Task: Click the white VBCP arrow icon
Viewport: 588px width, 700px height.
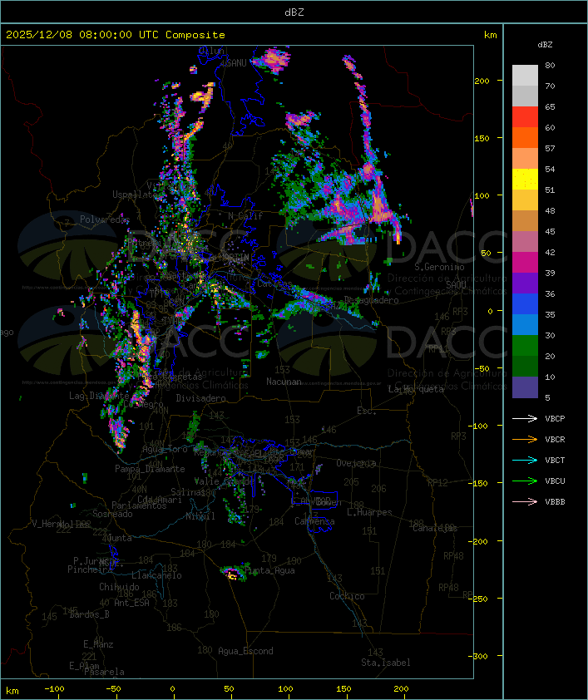Action: click(525, 418)
